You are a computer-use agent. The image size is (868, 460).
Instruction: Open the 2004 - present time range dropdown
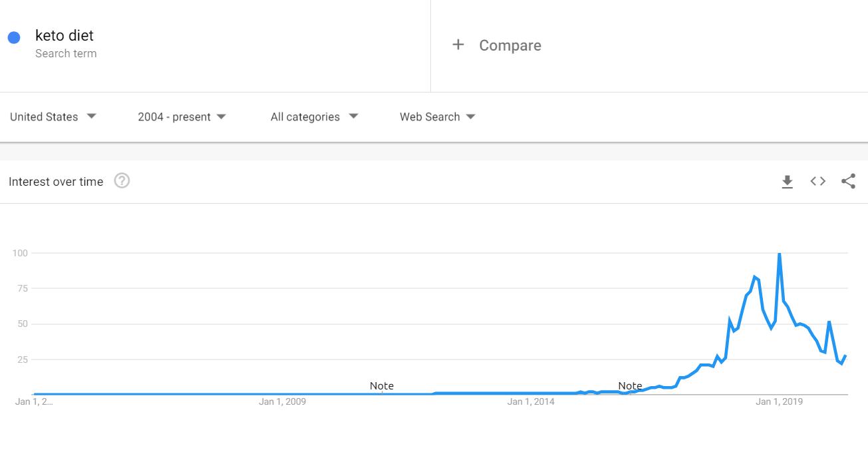tap(182, 117)
